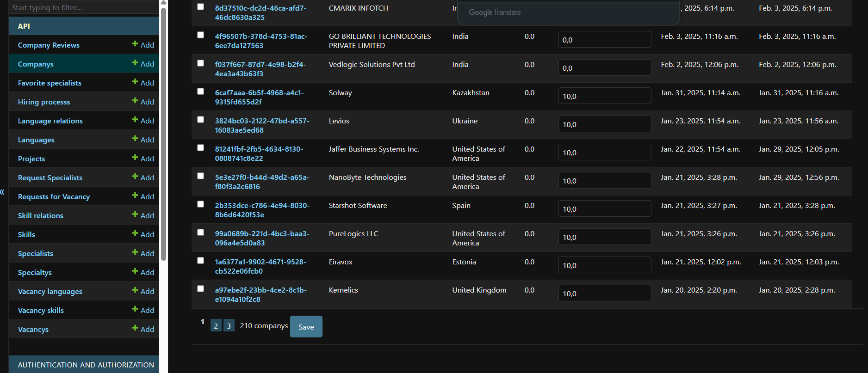The height and width of the screenshot is (373, 868).
Task: Collapse sidebar with the double-chevron toggle
Action: pyautogui.click(x=2, y=192)
